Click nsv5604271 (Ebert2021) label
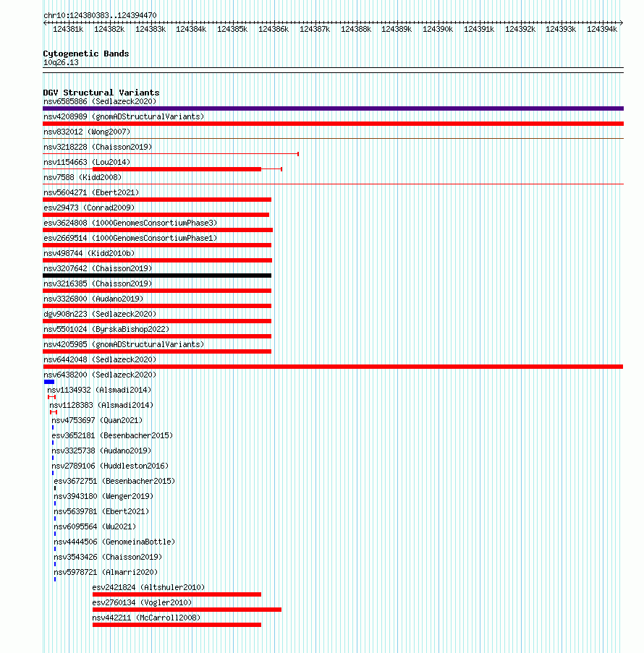 point(91,192)
